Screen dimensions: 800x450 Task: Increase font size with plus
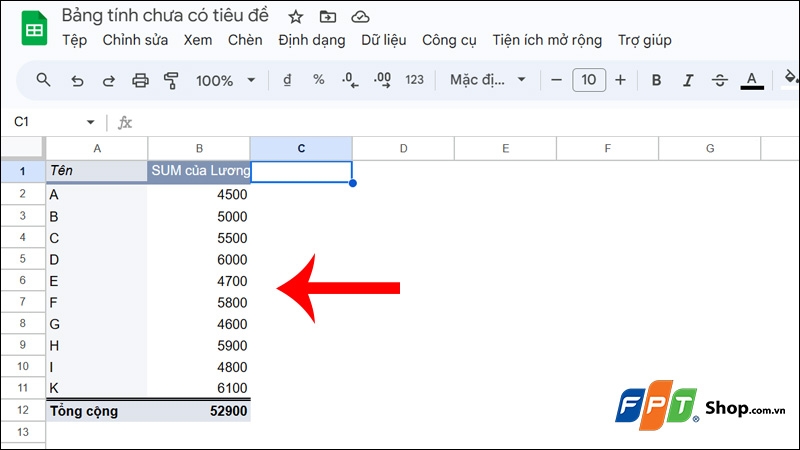[620, 80]
